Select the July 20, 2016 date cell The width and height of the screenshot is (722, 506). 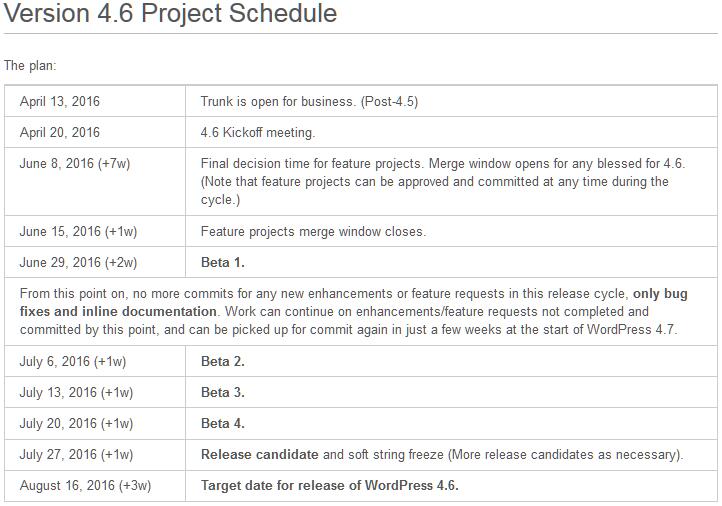pyautogui.click(x=95, y=423)
